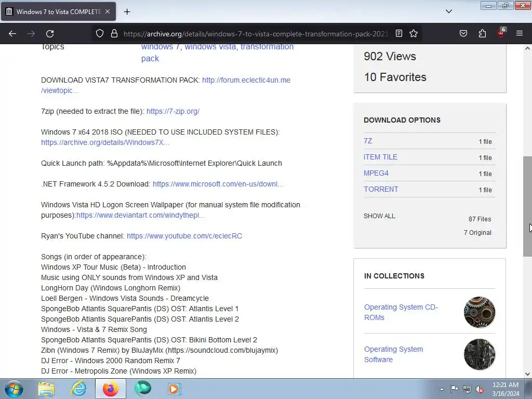Click the URL address field

tap(256, 34)
